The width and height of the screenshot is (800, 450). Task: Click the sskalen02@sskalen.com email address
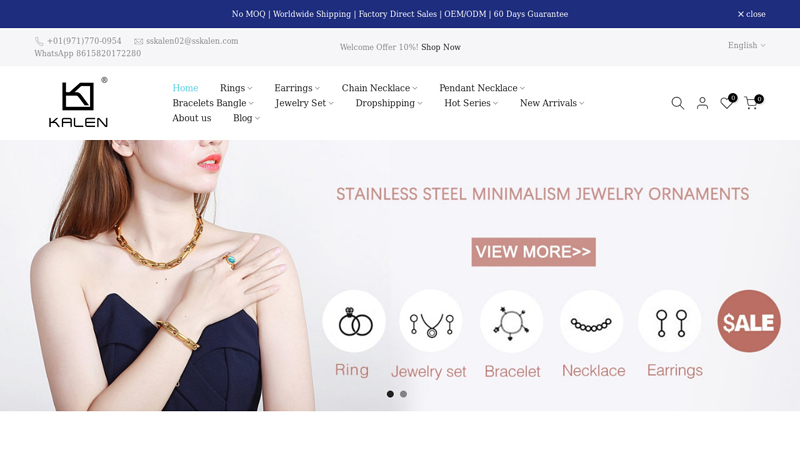pos(192,41)
